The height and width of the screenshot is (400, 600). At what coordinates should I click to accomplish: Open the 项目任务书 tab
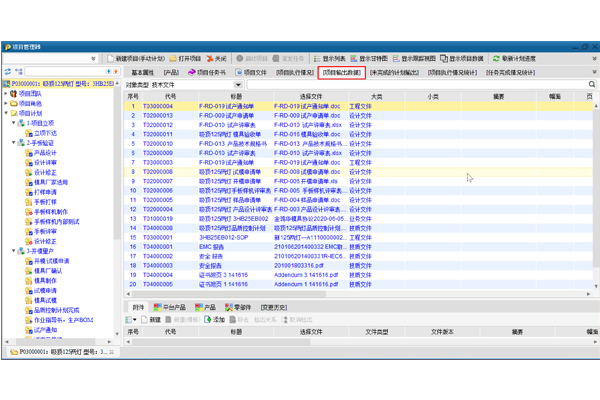(207, 72)
